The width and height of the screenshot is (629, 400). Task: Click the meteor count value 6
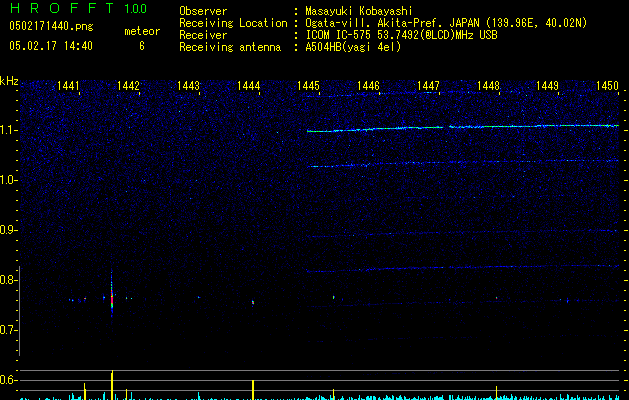pyautogui.click(x=141, y=46)
